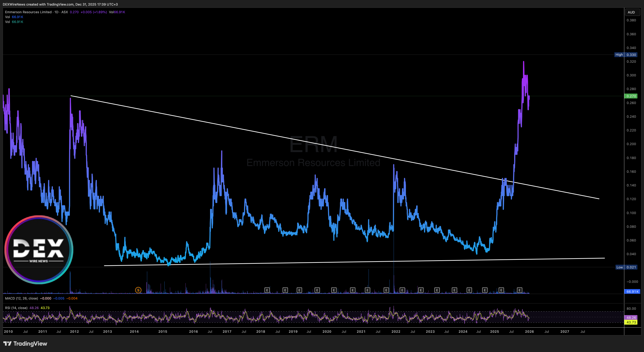The height and width of the screenshot is (352, 644).
Task: Click the 2020 label on time axis
Action: pos(327,332)
